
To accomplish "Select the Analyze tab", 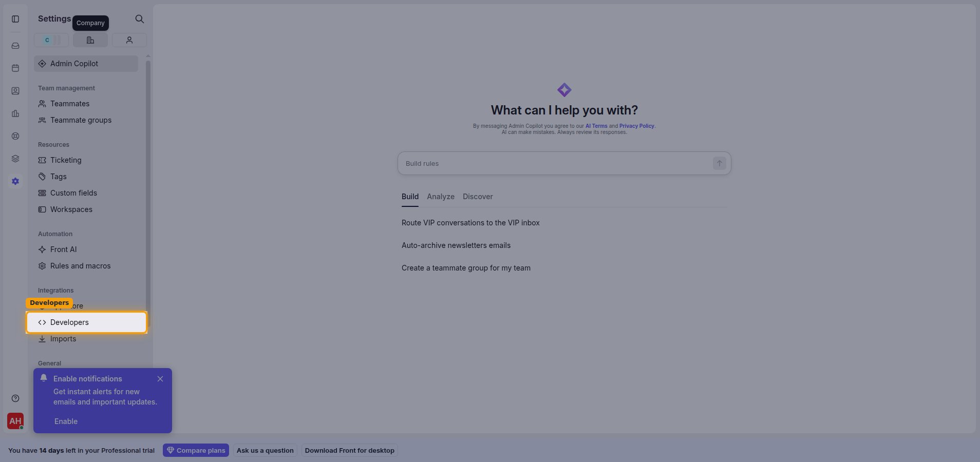I will point(441,197).
